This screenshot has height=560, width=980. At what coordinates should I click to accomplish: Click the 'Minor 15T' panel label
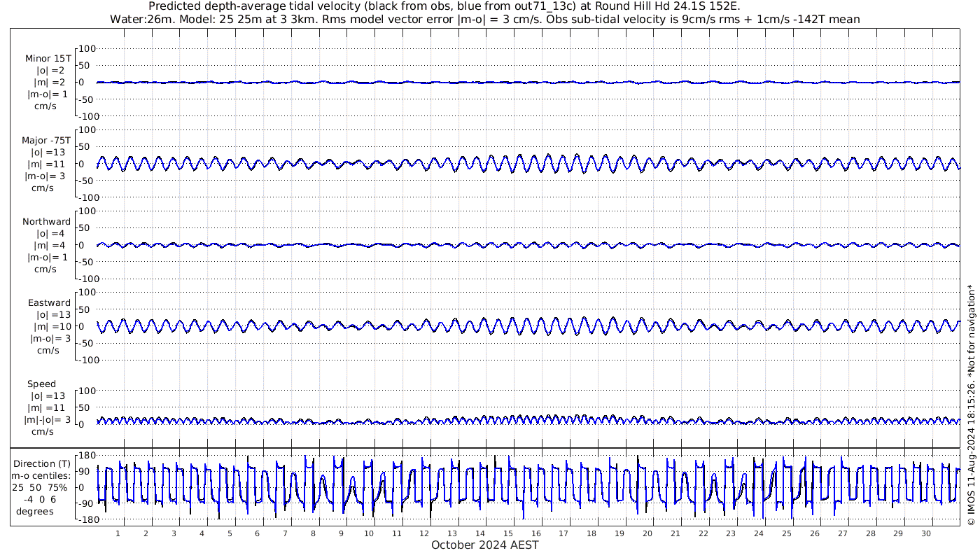click(x=48, y=59)
